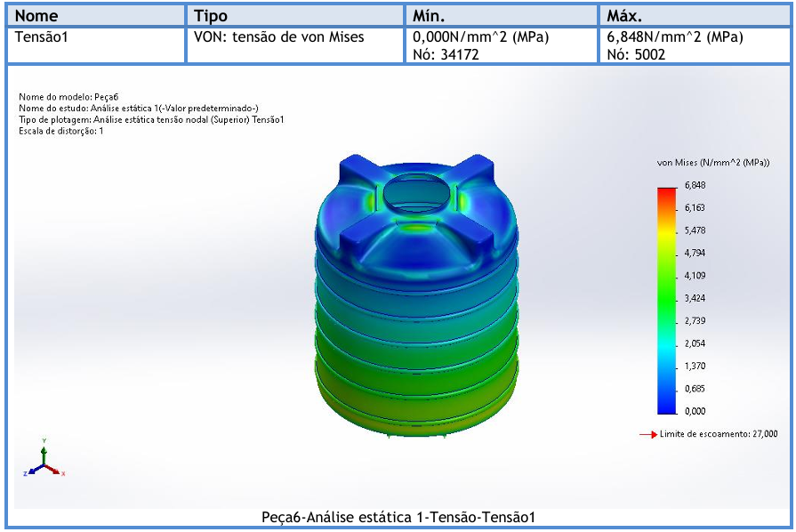The image size is (796, 532).
Task: Click the caption 'Peça6-Análise estática 1-Tensão-Tensão1'
Action: click(398, 517)
